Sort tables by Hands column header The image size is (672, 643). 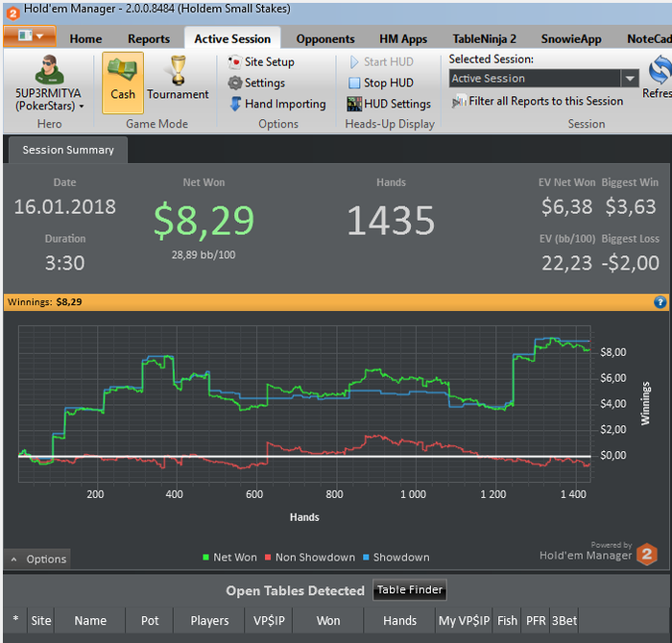[x=400, y=620]
